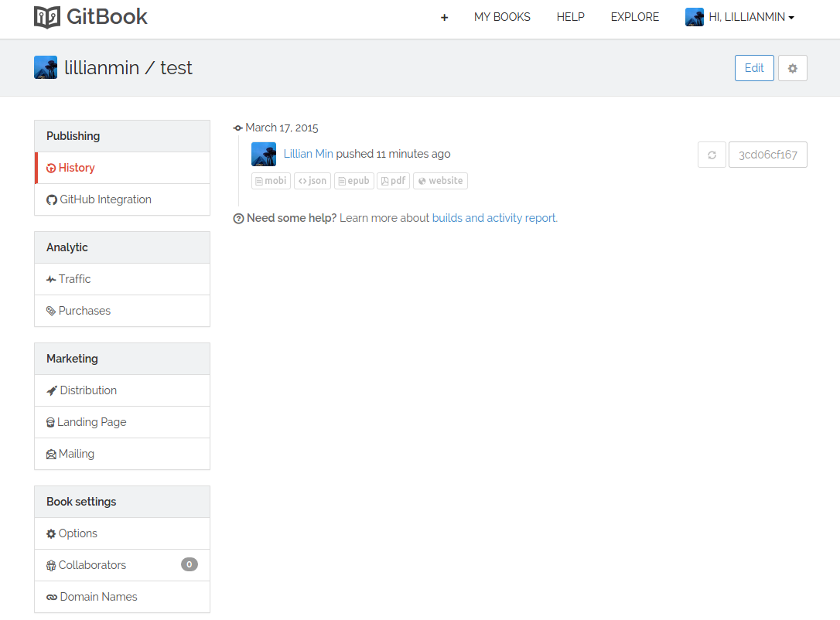Open the HELP menu item
Viewport: 840px width, 620px height.
click(571, 17)
